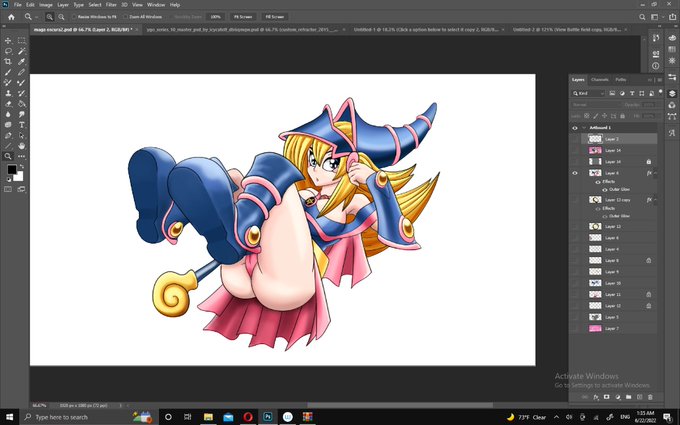Hide Artboard 1 visibility eye
This screenshot has width=680, height=425.
[575, 128]
